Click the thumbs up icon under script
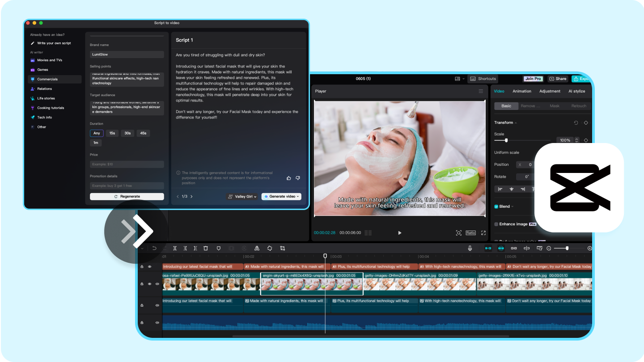Viewport: 644px width, 362px height. click(289, 178)
